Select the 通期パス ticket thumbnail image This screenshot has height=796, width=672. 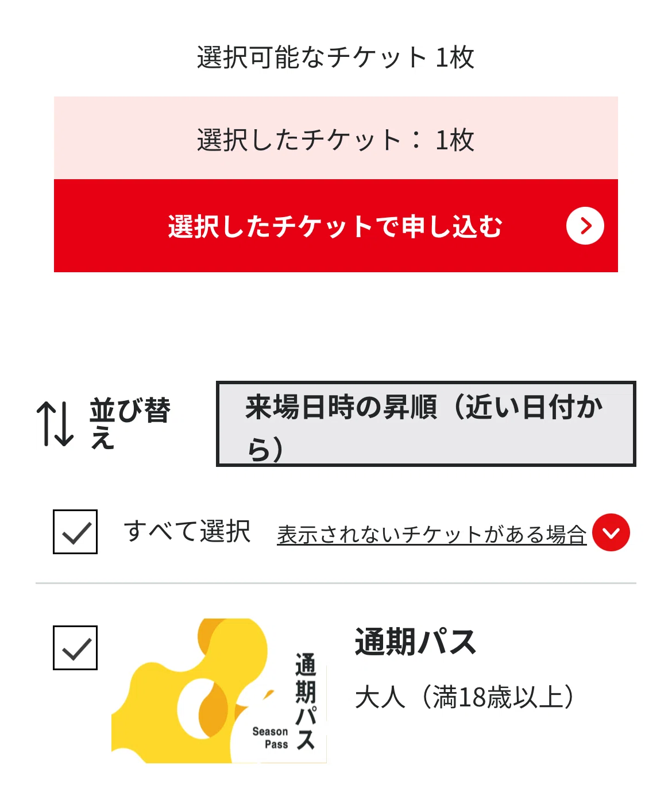219,691
